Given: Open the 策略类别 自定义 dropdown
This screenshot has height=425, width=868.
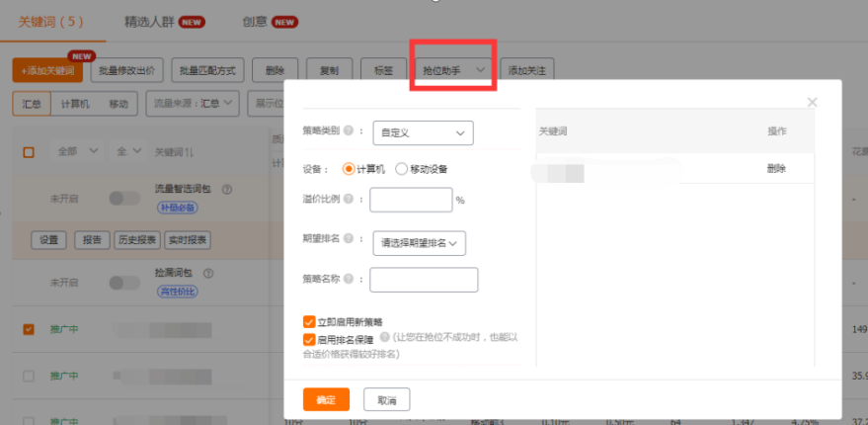Looking at the screenshot, I should [423, 133].
